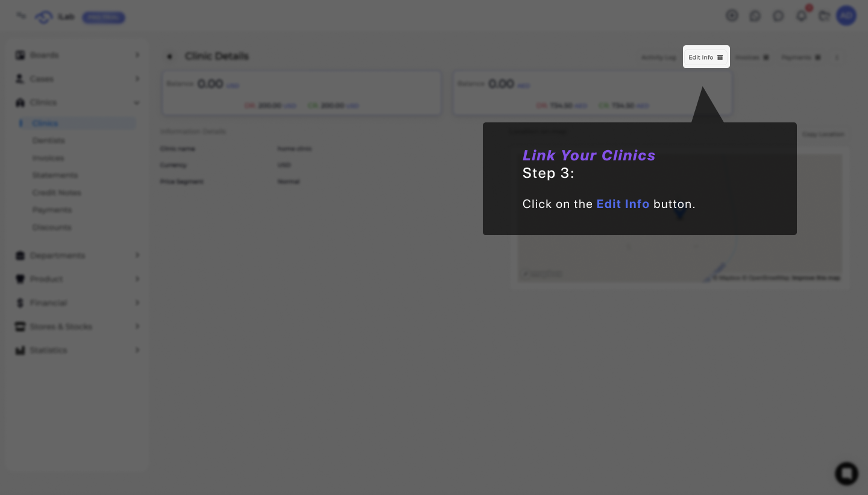Open Discounts in the sidebar

[52, 227]
